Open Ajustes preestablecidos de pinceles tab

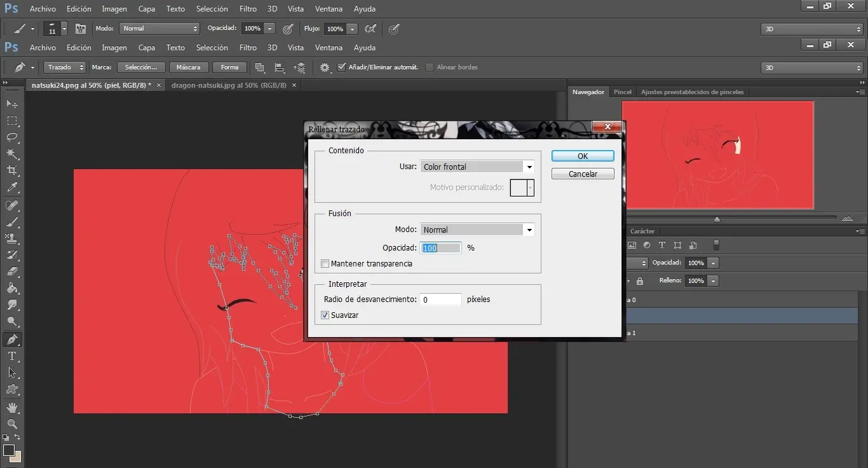(x=692, y=92)
